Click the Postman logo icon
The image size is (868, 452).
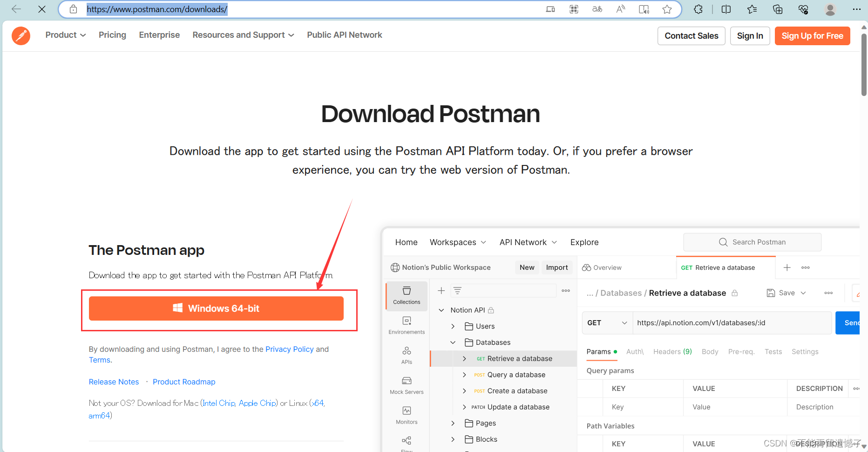(21, 36)
